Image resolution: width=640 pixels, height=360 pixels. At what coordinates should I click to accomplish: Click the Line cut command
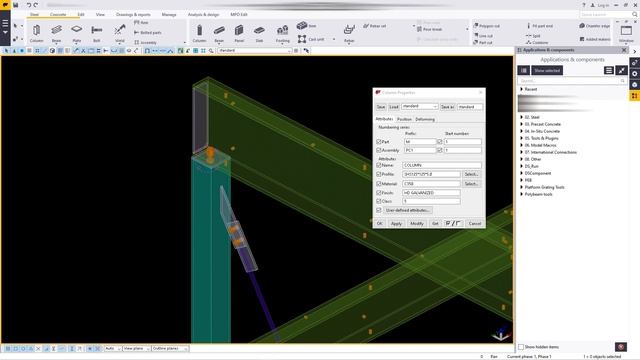point(483,36)
